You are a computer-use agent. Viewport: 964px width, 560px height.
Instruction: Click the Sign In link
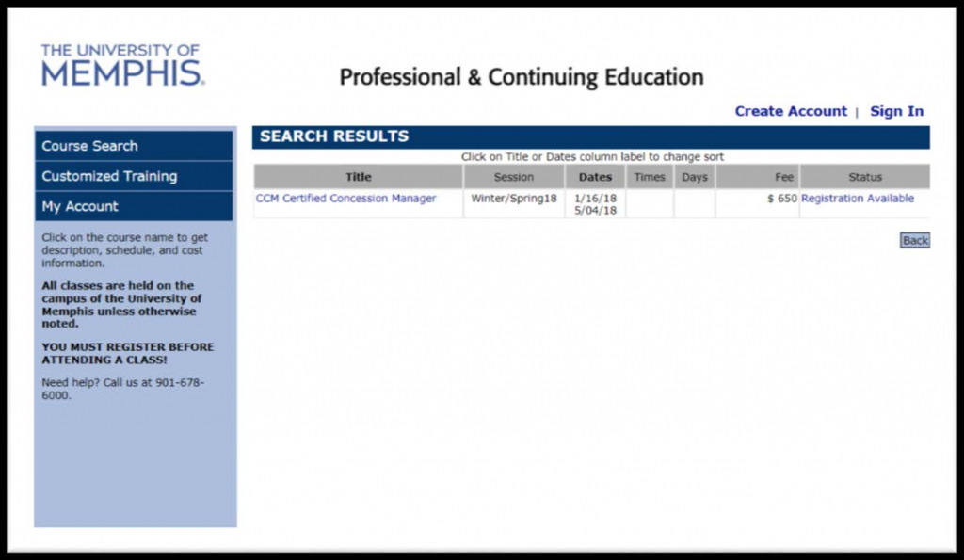[896, 111]
